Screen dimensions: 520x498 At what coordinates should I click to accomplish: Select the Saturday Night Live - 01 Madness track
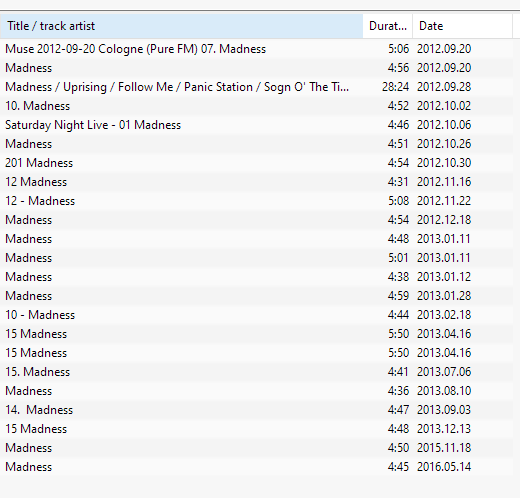tap(256, 125)
